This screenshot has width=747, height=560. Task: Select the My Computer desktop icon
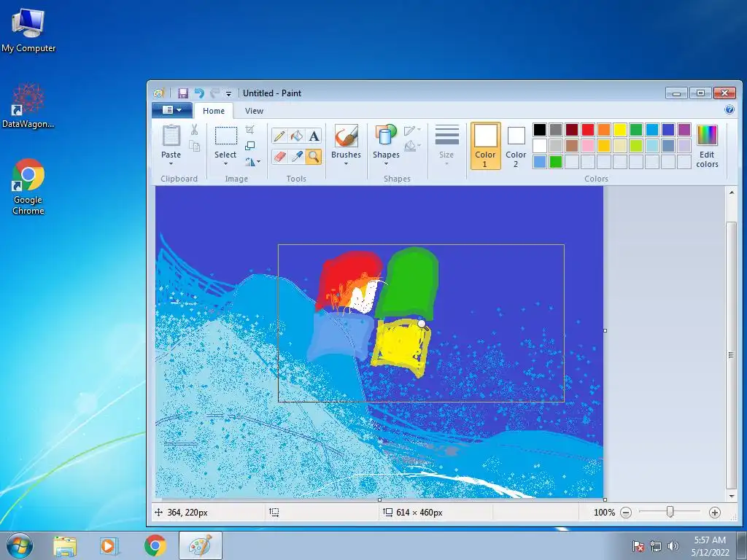coord(28,28)
